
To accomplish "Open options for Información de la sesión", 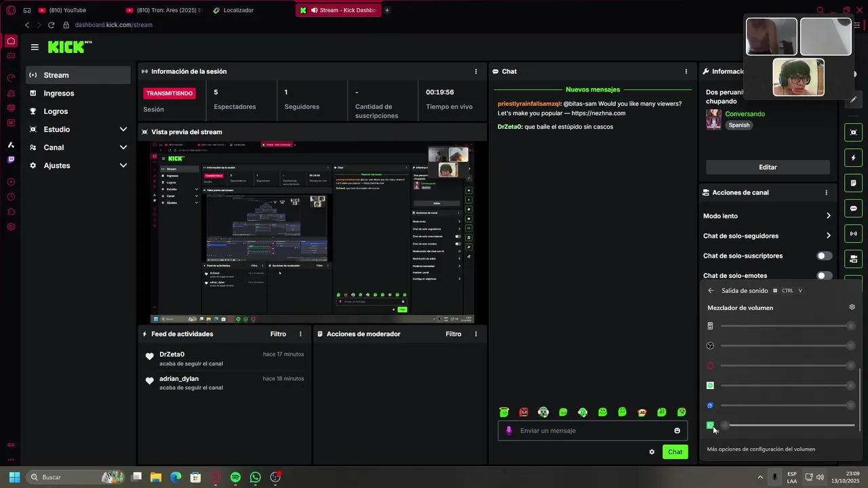I will pos(476,71).
